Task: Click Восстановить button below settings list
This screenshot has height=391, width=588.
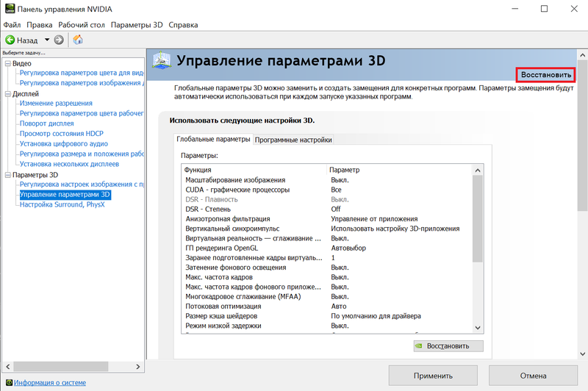Action: (x=448, y=346)
